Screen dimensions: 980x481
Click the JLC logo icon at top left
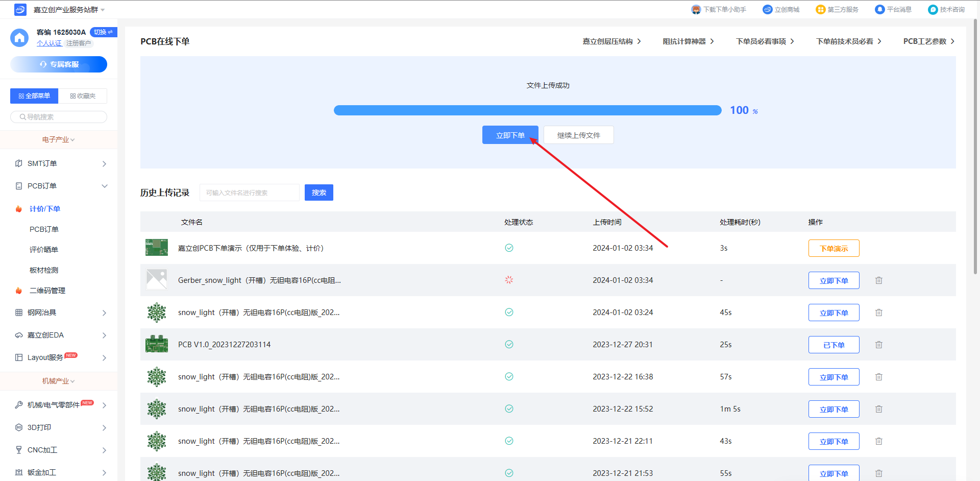click(x=20, y=9)
